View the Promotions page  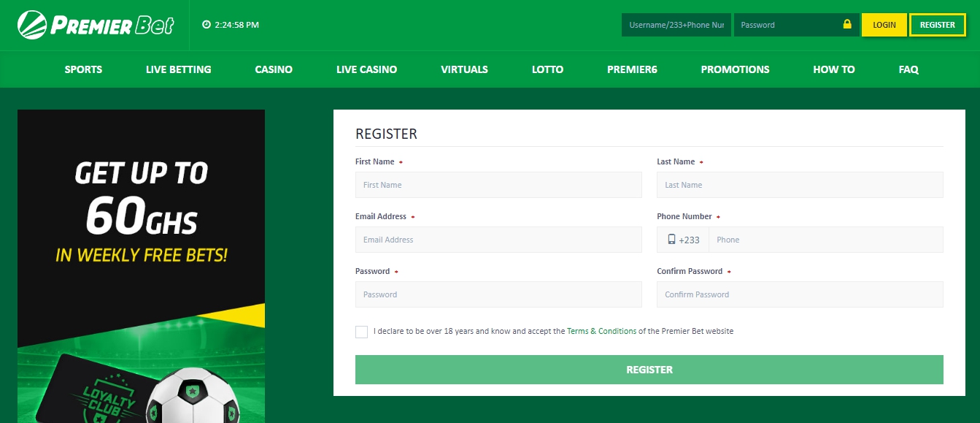(x=735, y=69)
